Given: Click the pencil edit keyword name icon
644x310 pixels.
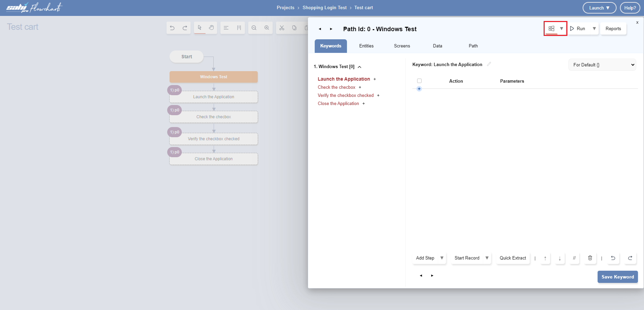Looking at the screenshot, I should [x=489, y=64].
